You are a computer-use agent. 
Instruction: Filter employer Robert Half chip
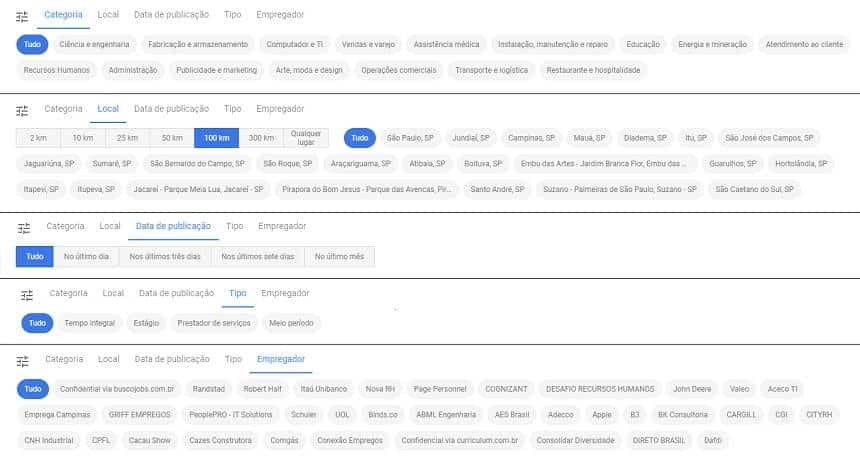coord(263,389)
